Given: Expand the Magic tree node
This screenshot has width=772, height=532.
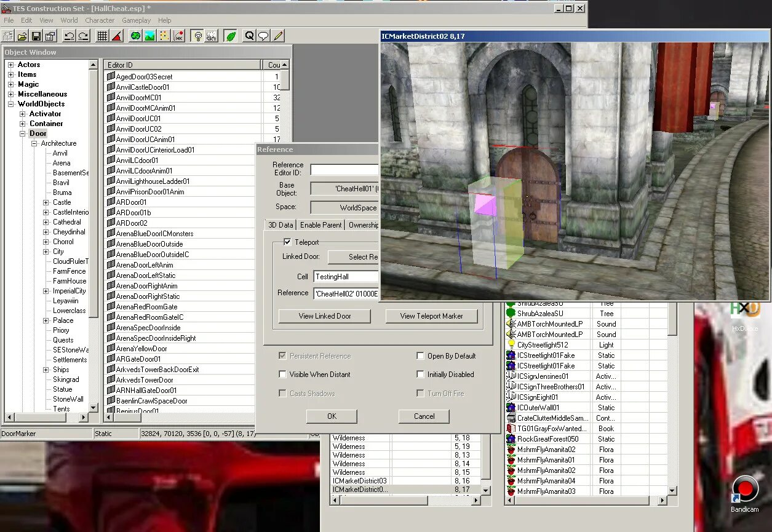Looking at the screenshot, I should tap(10, 84).
